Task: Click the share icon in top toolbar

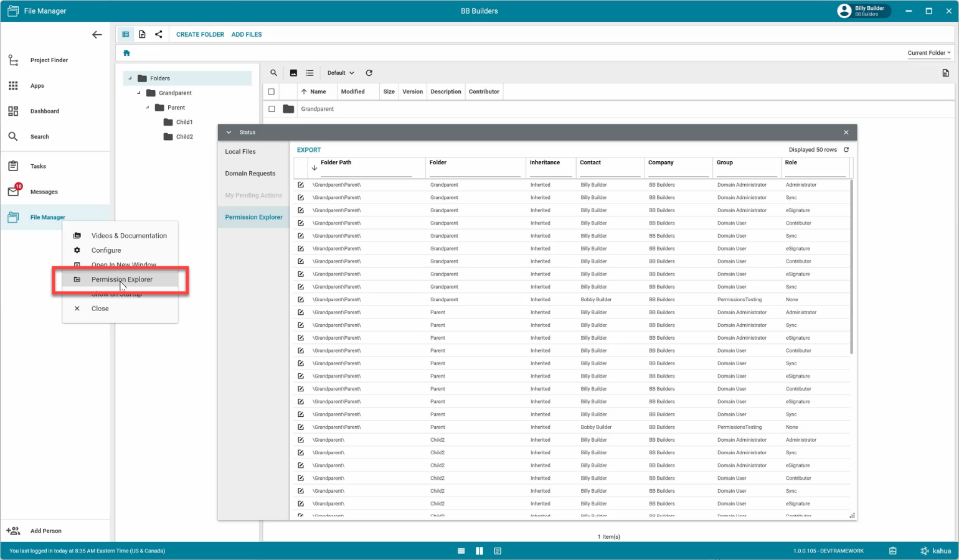Action: pos(159,34)
